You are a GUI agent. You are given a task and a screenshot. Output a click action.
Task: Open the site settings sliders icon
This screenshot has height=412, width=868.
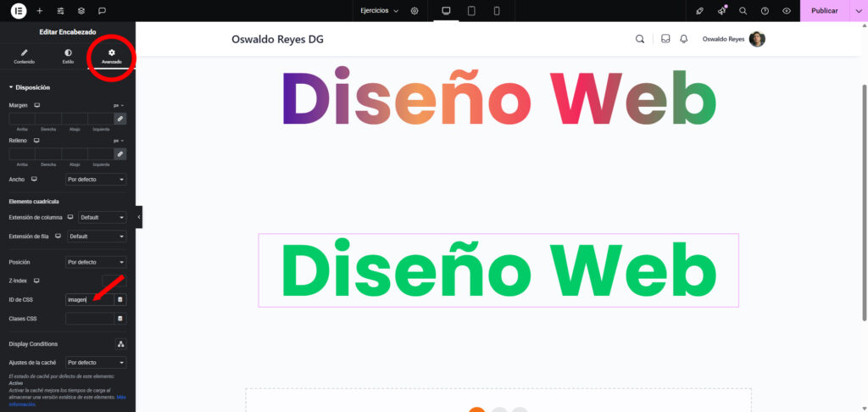[x=60, y=11]
